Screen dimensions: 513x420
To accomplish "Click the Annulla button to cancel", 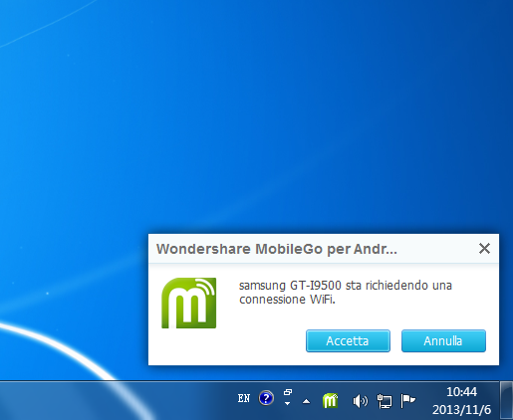I will coord(443,340).
